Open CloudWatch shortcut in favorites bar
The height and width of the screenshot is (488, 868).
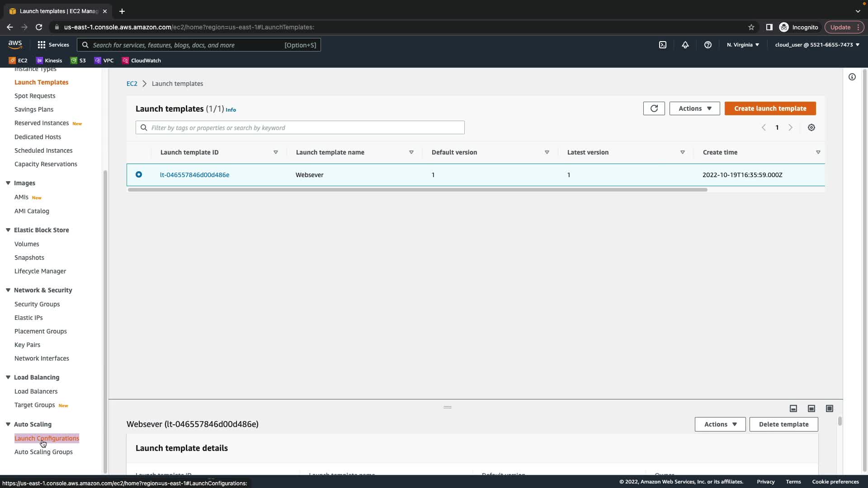point(141,61)
